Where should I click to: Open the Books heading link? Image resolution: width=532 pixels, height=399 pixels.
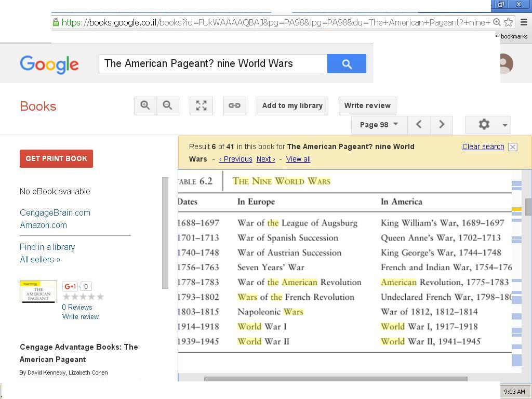38,106
